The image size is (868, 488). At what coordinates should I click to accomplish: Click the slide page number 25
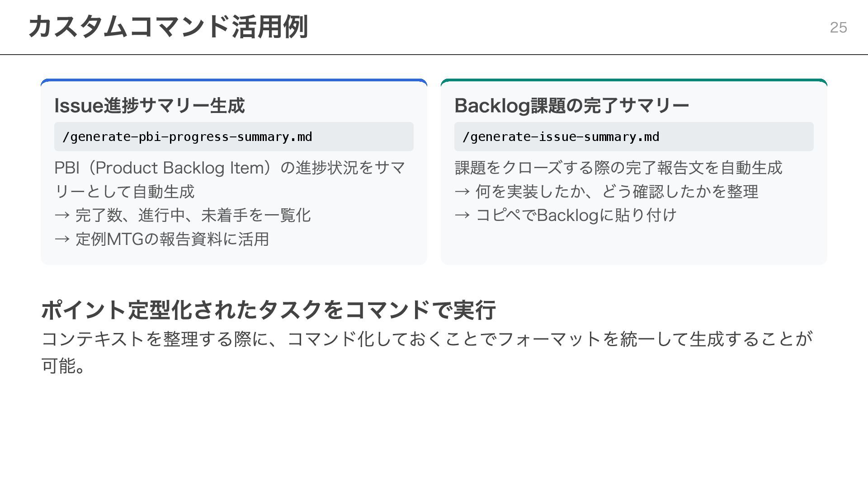[838, 28]
